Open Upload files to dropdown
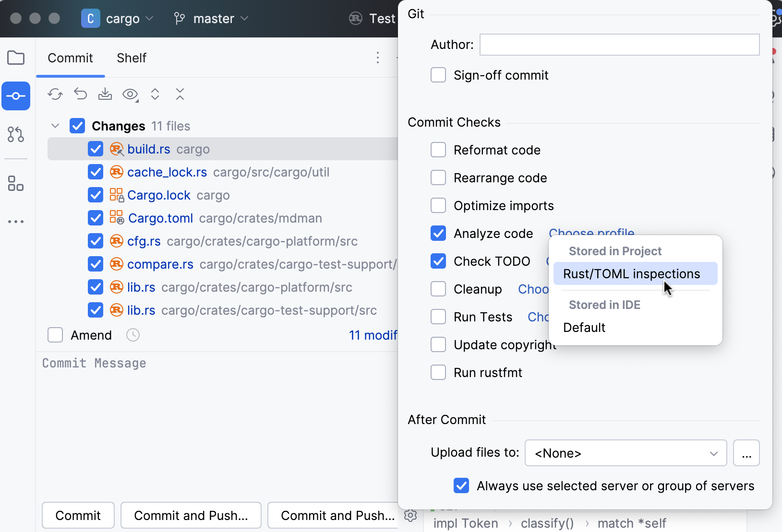This screenshot has height=532, width=782. pyautogui.click(x=626, y=453)
